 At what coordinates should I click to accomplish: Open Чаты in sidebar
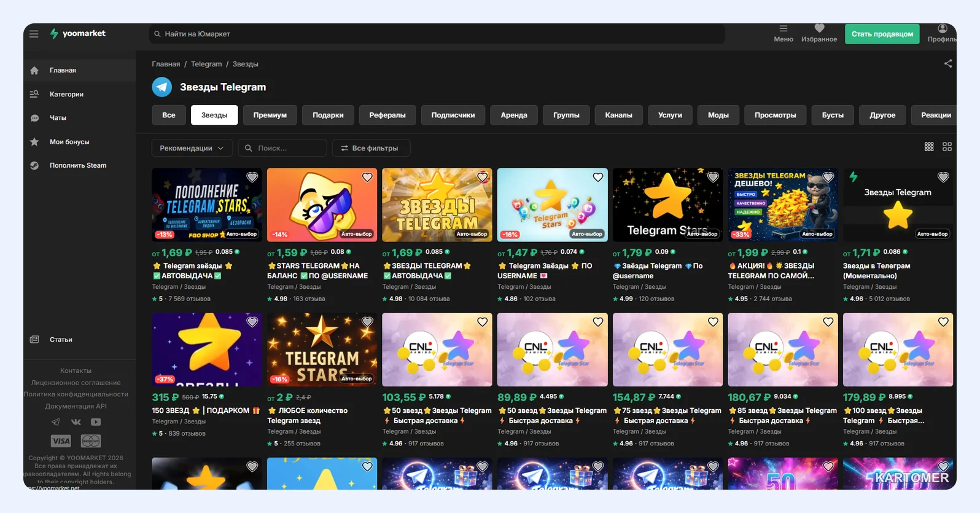point(80,118)
